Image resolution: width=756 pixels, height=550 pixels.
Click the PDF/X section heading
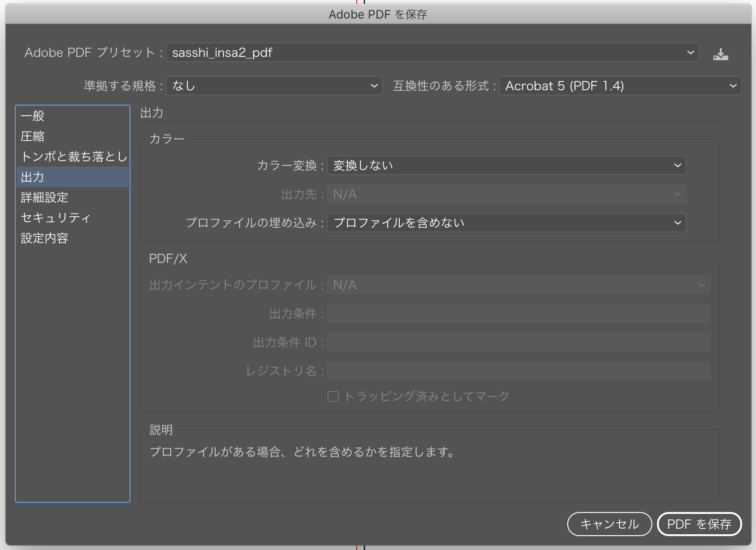coord(168,258)
